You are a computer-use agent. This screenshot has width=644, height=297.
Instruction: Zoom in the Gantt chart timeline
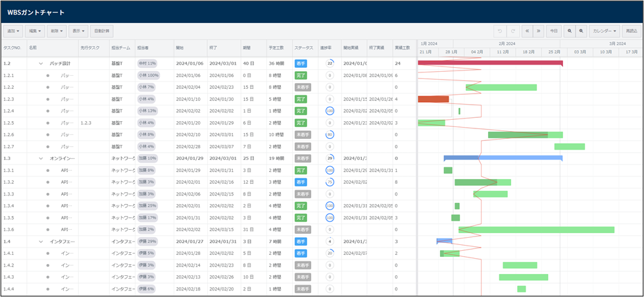[x=570, y=31]
